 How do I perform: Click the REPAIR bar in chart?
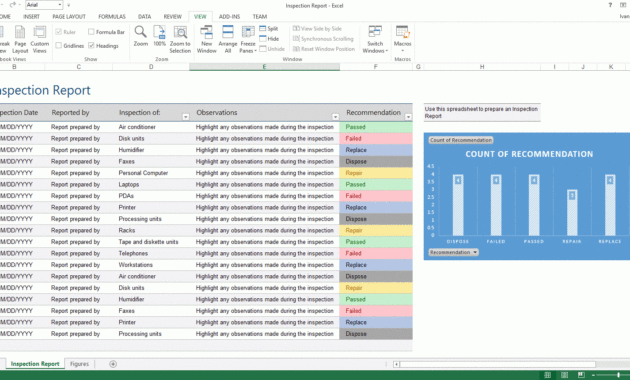(572, 212)
